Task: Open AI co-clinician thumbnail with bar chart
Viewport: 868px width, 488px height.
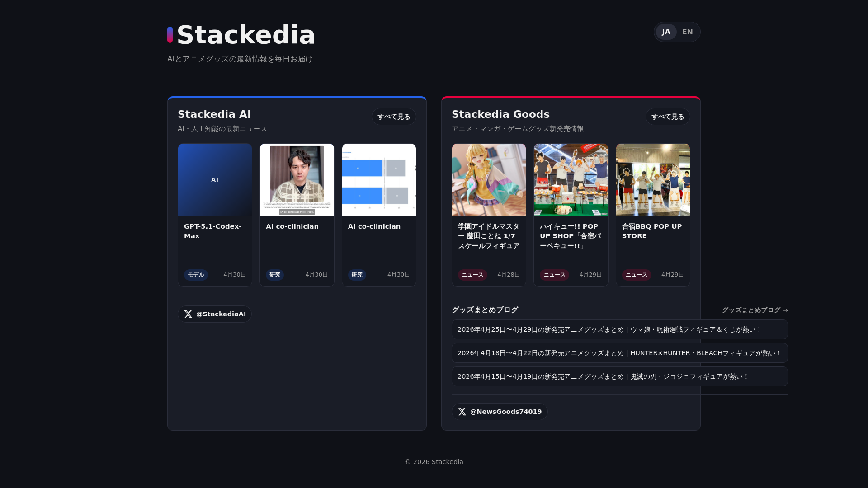Action: coord(379,180)
